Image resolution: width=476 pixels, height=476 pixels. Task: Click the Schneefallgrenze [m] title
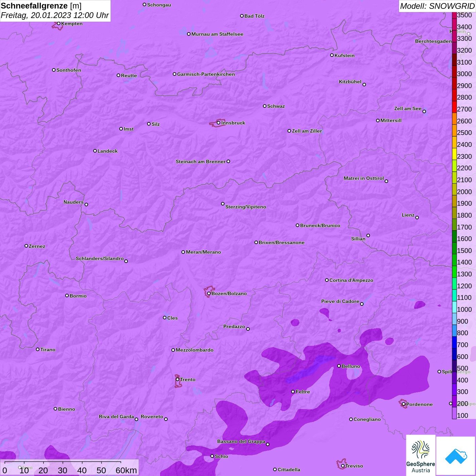click(41, 6)
